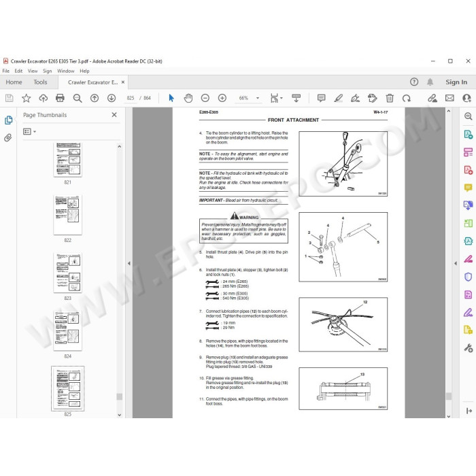
Task: Open the Export PDF tool in right pane
Action: click(x=468, y=134)
